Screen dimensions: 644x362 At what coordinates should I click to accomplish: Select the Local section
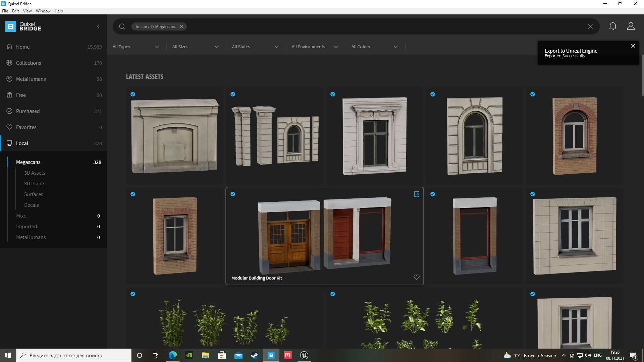tap(54, 143)
